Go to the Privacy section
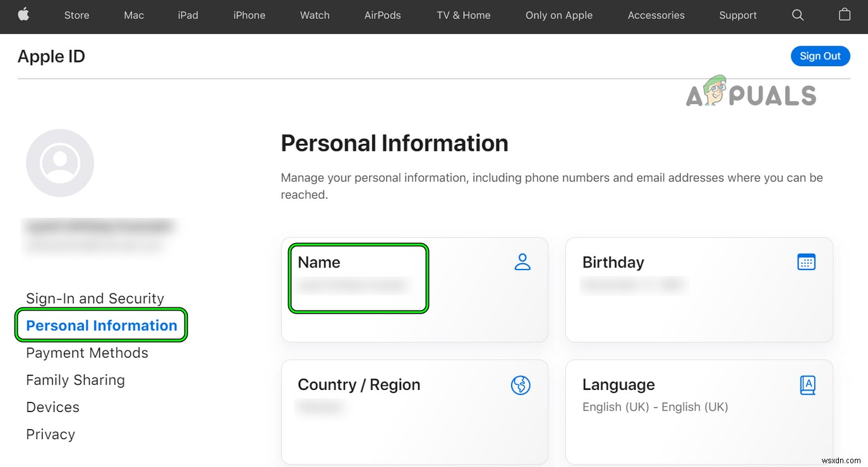 [x=50, y=434]
